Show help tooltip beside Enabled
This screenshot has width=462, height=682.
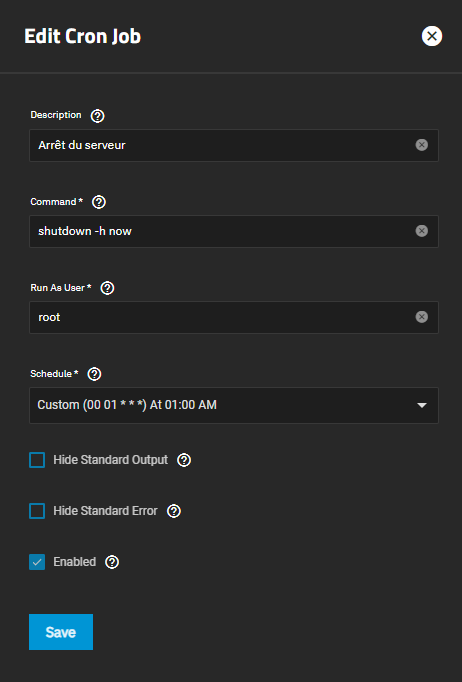(112, 562)
